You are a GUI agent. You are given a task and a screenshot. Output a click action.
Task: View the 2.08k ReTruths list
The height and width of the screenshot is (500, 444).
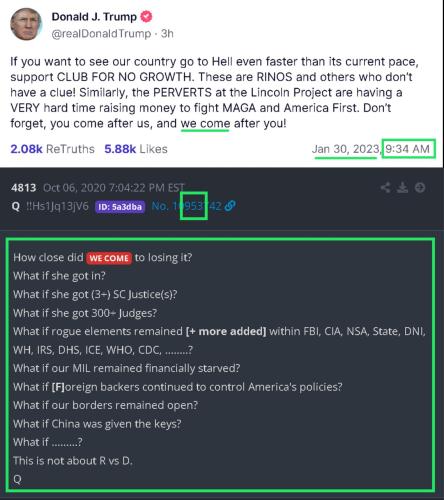coord(52,149)
